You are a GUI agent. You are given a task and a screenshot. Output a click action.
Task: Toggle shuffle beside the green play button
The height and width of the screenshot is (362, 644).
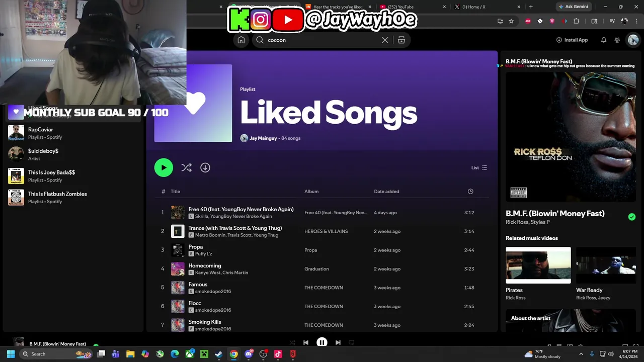(x=187, y=167)
